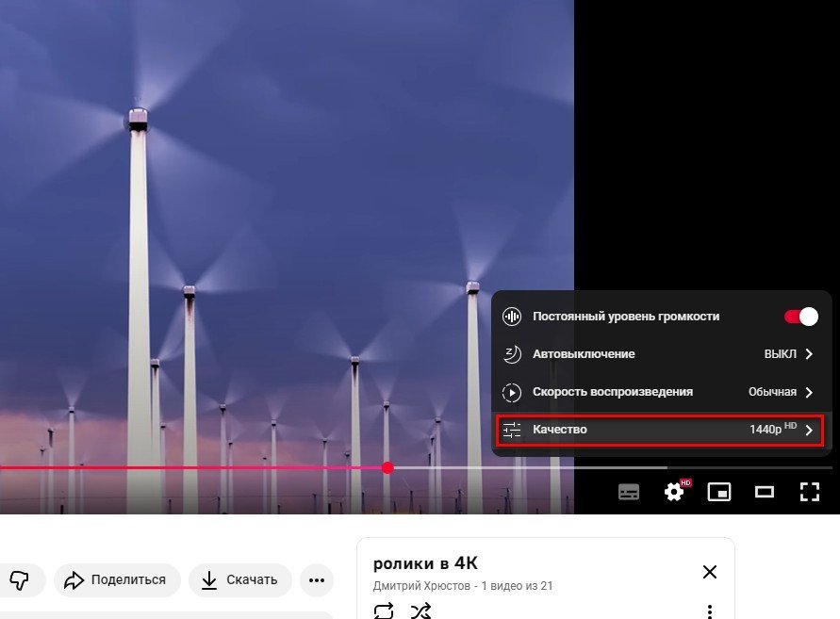This screenshot has width=840, height=619.
Task: Click the Скачать download button
Action: click(240, 580)
